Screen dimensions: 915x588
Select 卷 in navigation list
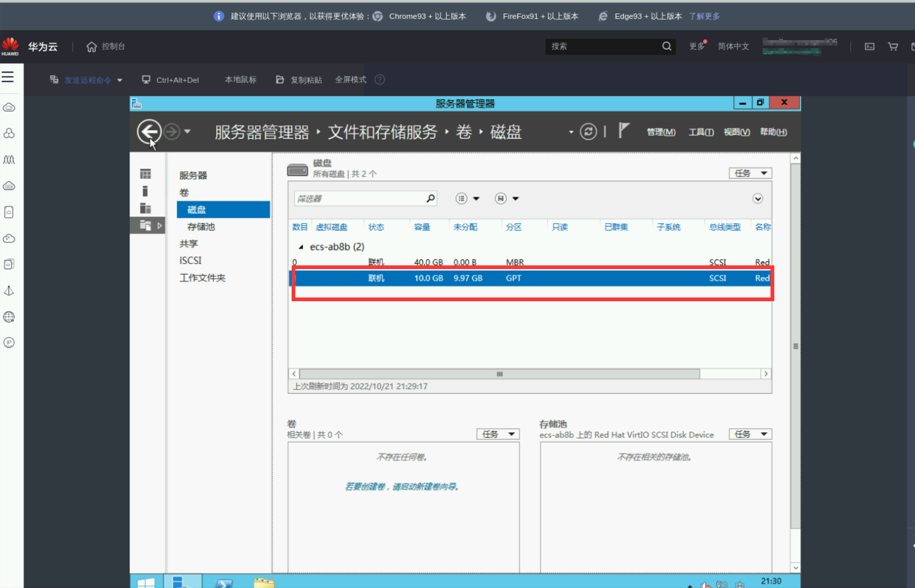[184, 193]
